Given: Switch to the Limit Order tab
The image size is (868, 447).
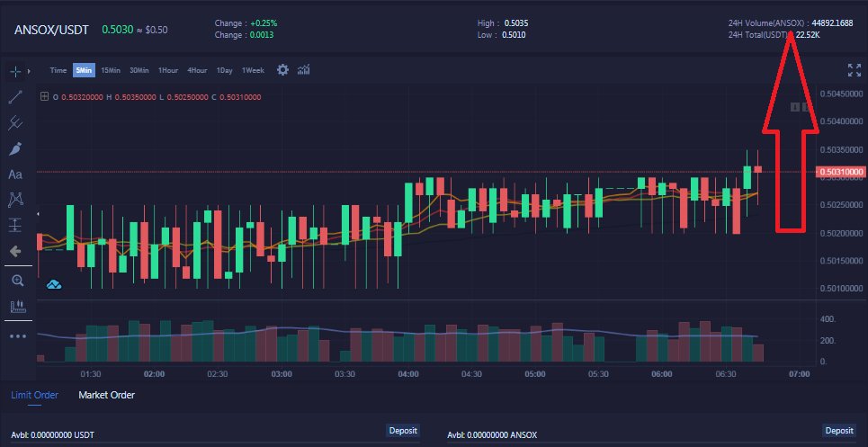Looking at the screenshot, I should pos(34,395).
